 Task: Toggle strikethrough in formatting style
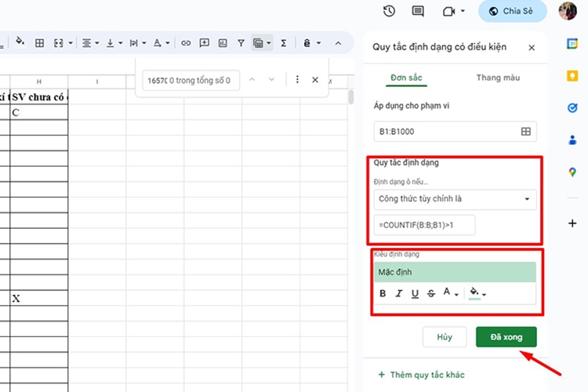coord(431,293)
